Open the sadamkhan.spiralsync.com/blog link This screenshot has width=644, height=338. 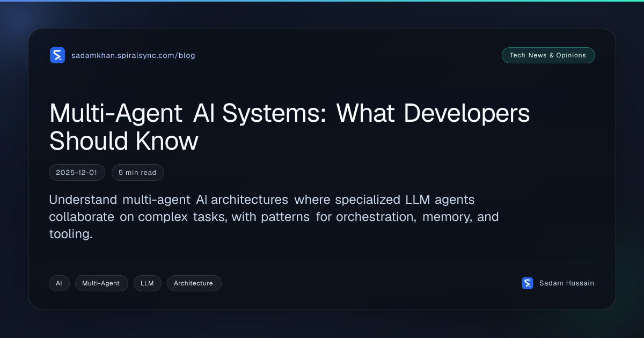(133, 55)
